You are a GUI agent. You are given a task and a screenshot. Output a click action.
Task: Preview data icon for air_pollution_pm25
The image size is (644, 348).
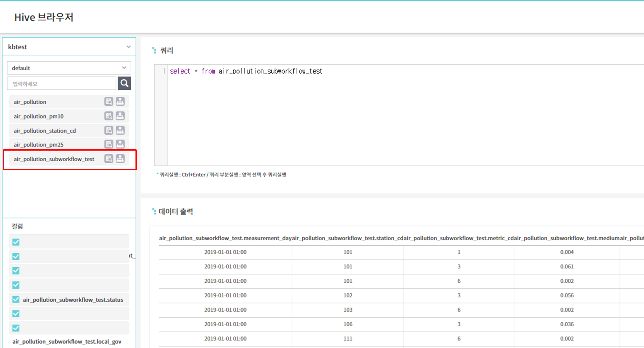(x=109, y=144)
